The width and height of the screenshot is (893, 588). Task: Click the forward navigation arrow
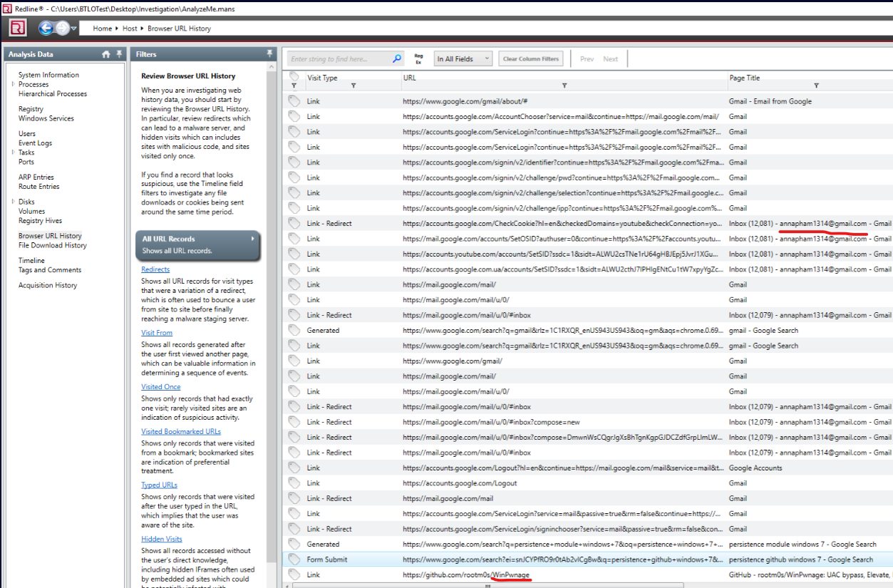click(x=63, y=28)
